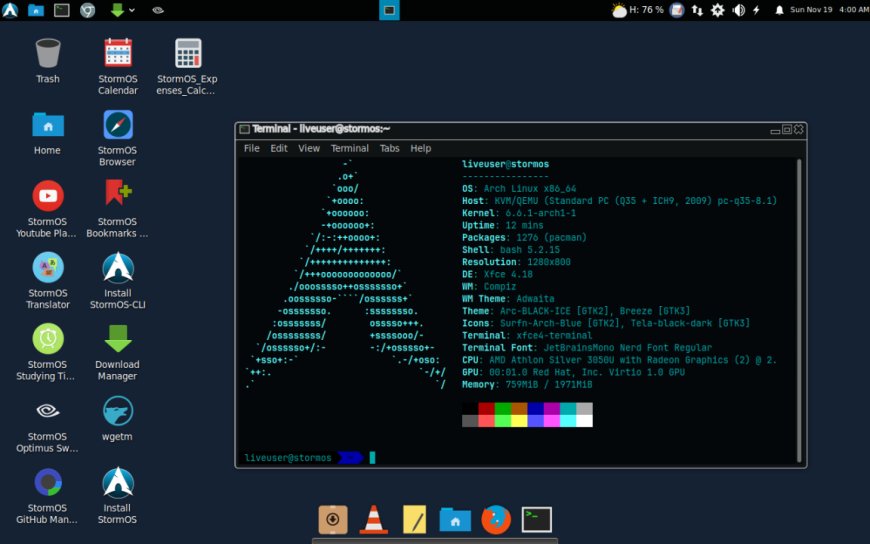The height and width of the screenshot is (544, 870).
Task: Open the power manager lightning icon
Action: (x=756, y=10)
